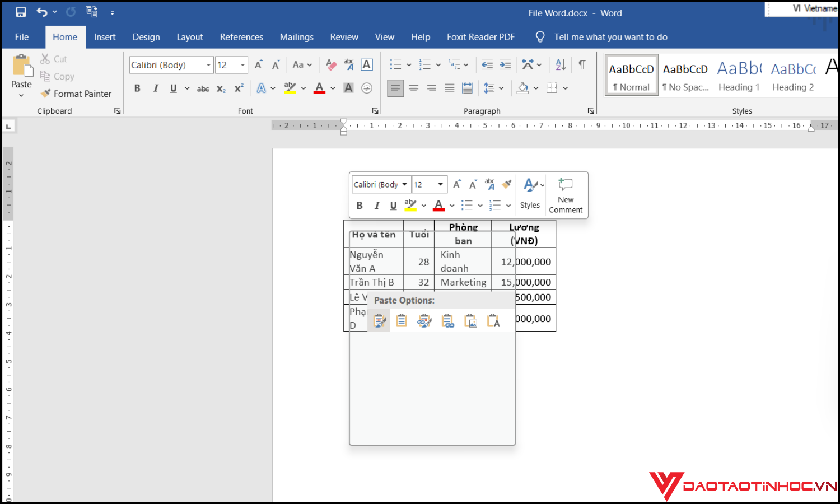The height and width of the screenshot is (504, 840).
Task: Apply the Heading 1 style
Action: point(739,75)
